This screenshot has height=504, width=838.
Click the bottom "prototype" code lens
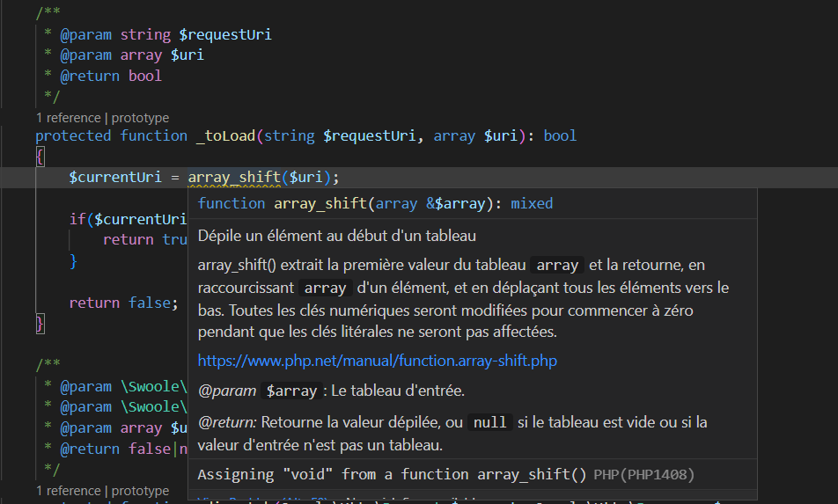[140, 491]
